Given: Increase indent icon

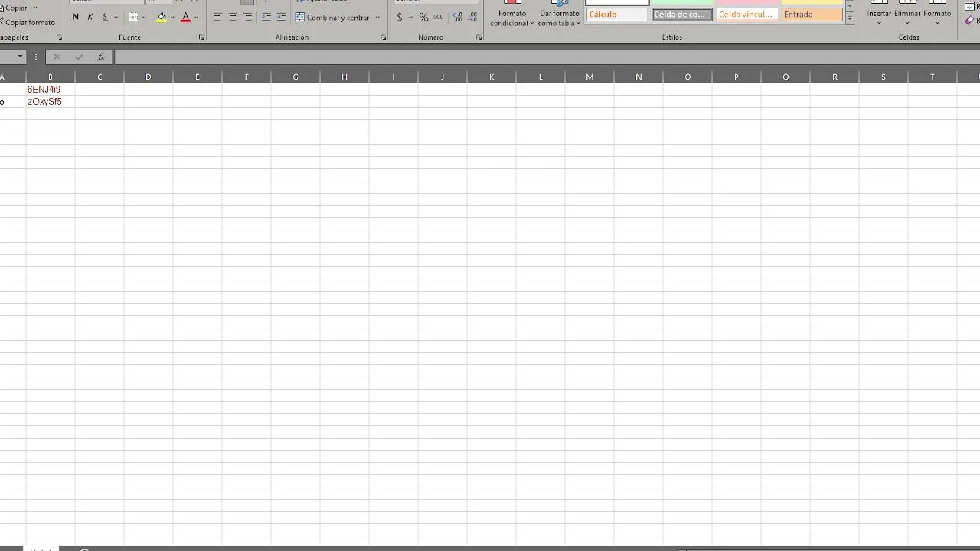Looking at the screenshot, I should [281, 17].
